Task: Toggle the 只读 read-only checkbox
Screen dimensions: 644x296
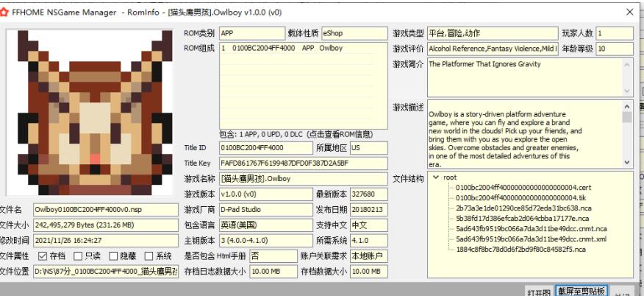Action: 78,256
